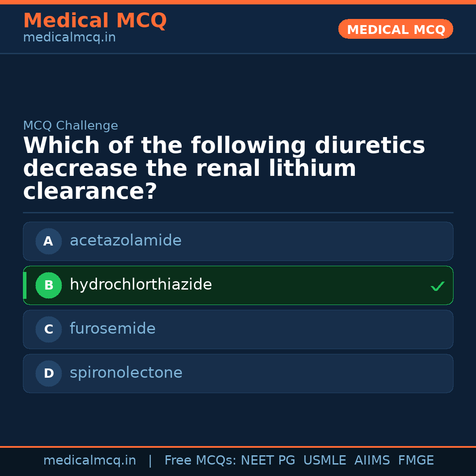Click the large orange Medical MCQ title
This screenshot has width=476, height=476.
click(x=95, y=21)
